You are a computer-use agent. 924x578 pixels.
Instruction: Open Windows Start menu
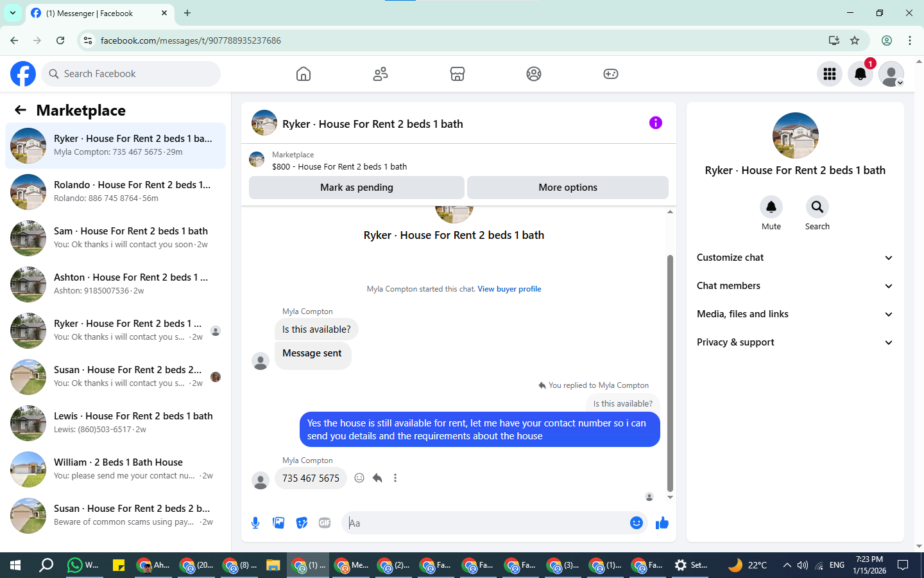[15, 565]
